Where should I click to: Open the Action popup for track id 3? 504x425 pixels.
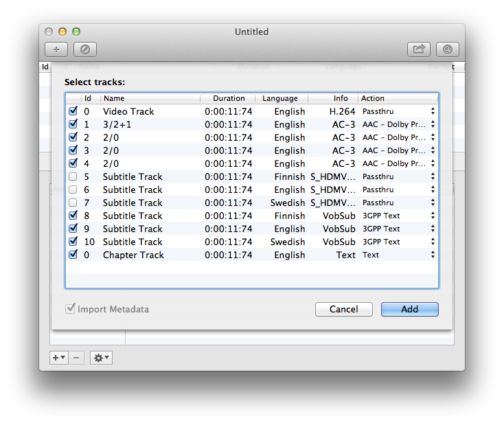pyautogui.click(x=398, y=150)
